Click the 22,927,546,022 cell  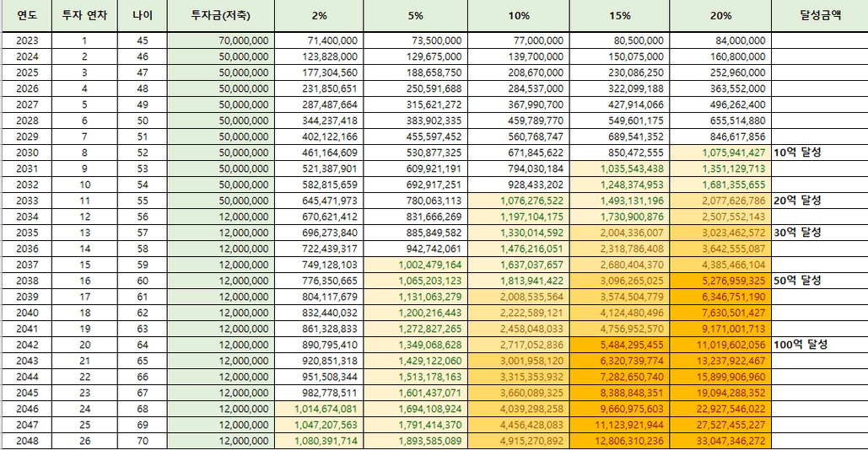click(x=720, y=409)
